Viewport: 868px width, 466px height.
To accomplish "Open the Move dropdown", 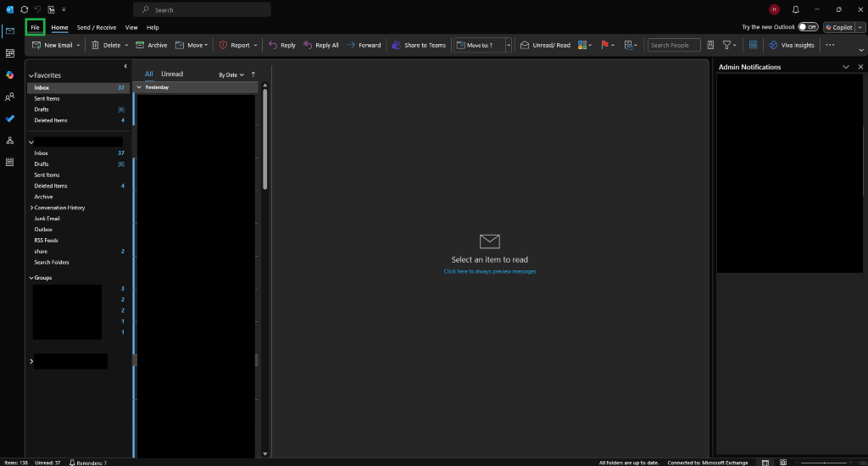I will pos(192,46).
